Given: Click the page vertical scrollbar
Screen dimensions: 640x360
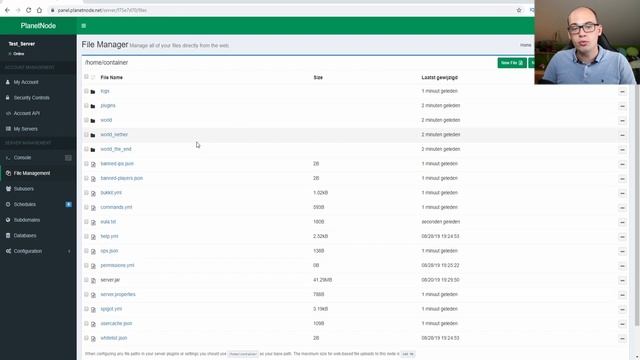Looking at the screenshot, I should [637, 205].
